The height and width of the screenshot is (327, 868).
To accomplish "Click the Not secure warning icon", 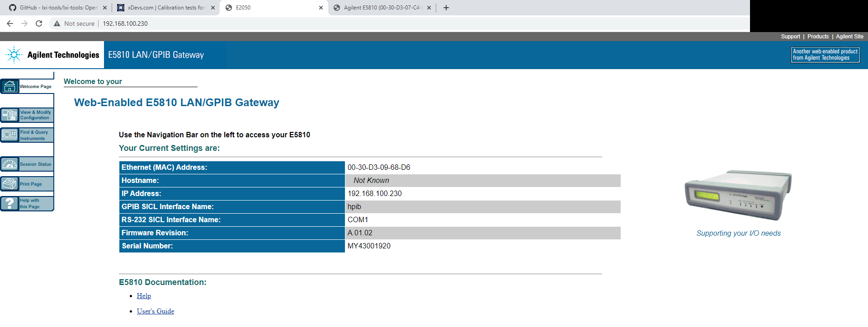I will [x=57, y=23].
